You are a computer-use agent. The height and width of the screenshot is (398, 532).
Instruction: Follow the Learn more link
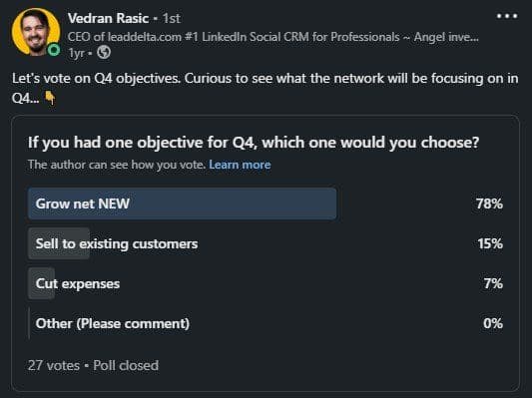point(240,165)
